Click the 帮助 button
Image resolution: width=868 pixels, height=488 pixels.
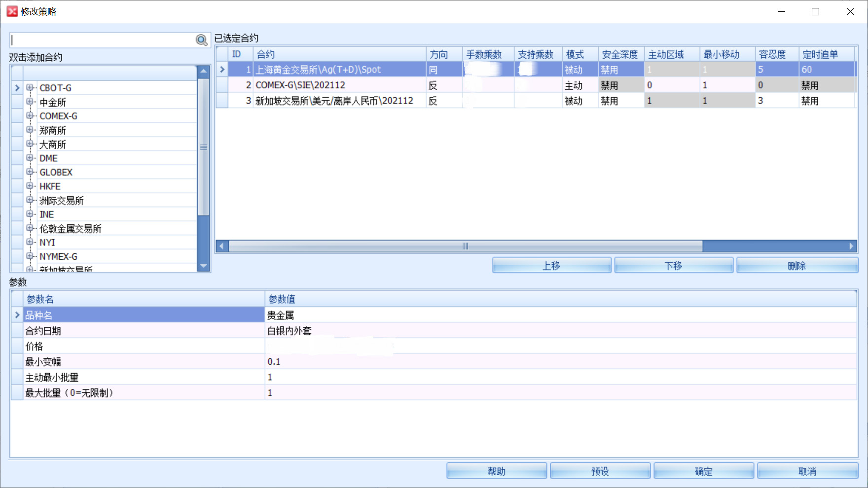(x=496, y=470)
